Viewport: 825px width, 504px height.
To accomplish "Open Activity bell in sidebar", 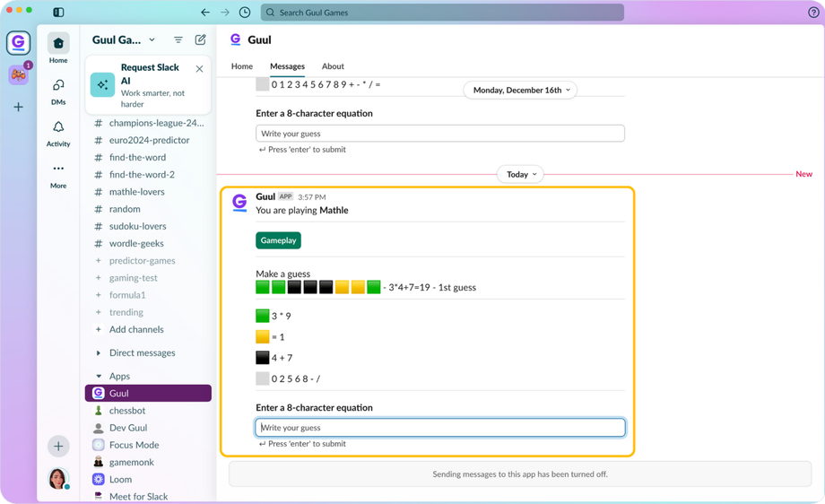I will tap(58, 133).
